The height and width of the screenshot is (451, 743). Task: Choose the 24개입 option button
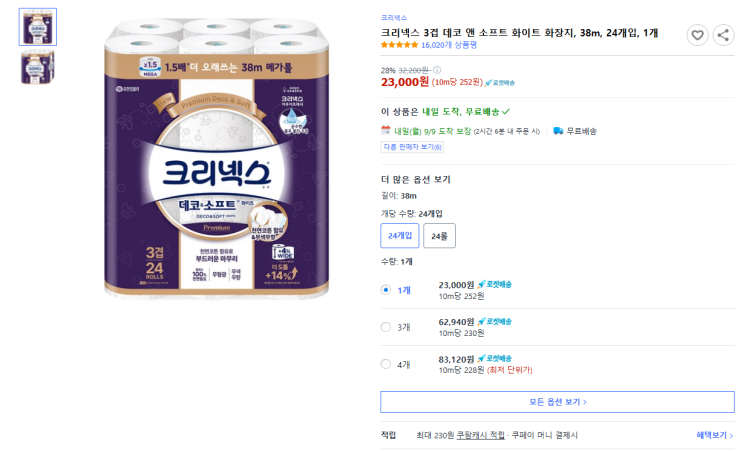(x=400, y=235)
